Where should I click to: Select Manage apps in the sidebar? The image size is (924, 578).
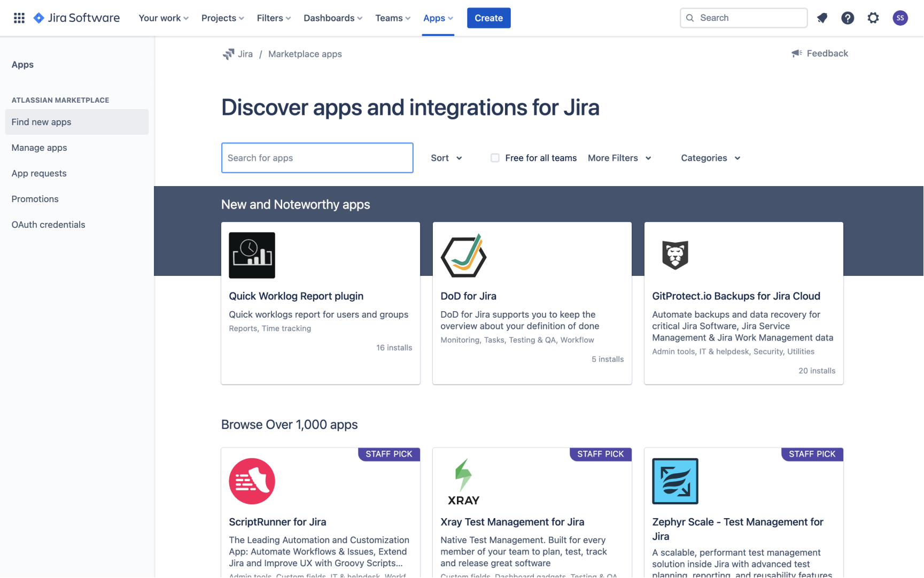39,148
